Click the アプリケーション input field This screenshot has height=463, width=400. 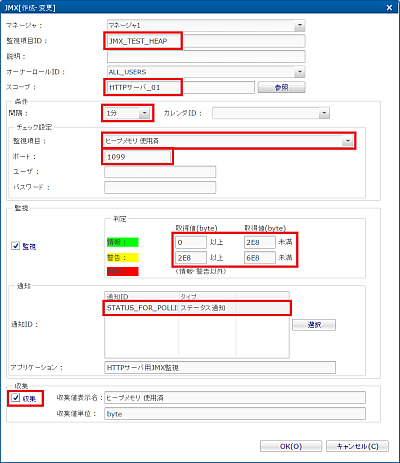[220, 368]
